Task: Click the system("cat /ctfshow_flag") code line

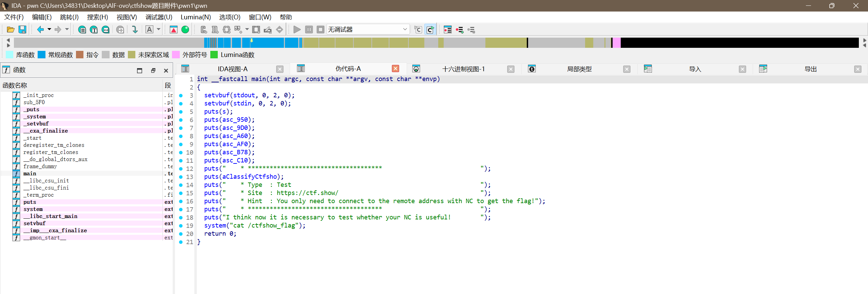Action: tap(254, 226)
